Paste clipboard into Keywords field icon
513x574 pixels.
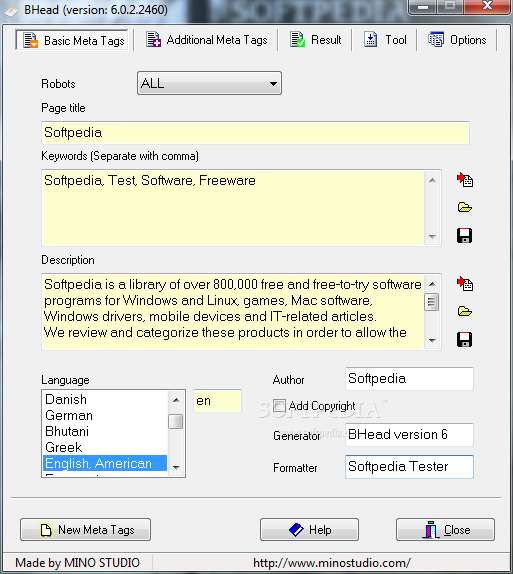465,180
